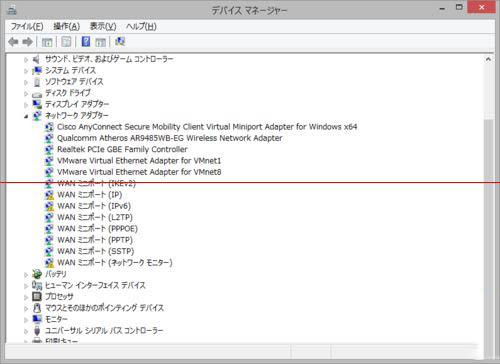Click the Help question-mark toolbar icon
The height and width of the screenshot is (364, 500).
tap(86, 42)
